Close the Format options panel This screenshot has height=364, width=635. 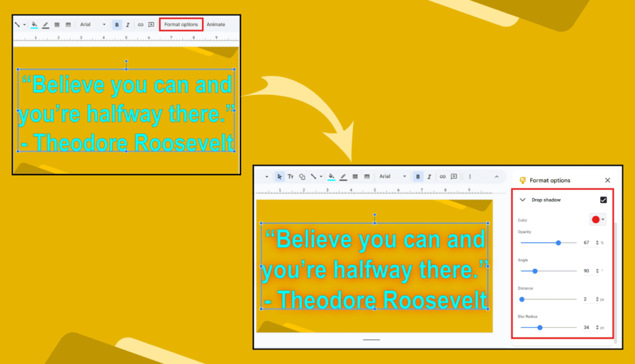click(607, 180)
